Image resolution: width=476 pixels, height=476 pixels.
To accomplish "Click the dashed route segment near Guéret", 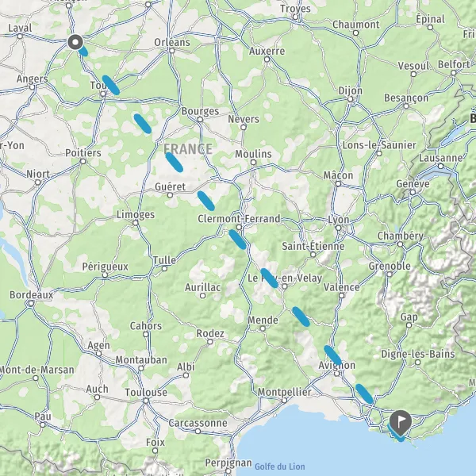I will coord(205,201).
